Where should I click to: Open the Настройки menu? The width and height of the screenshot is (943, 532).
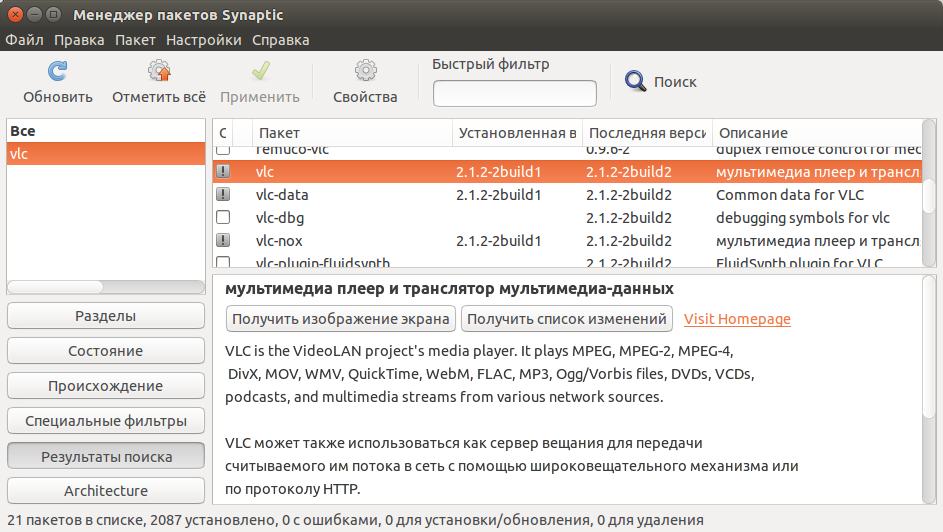[x=204, y=40]
